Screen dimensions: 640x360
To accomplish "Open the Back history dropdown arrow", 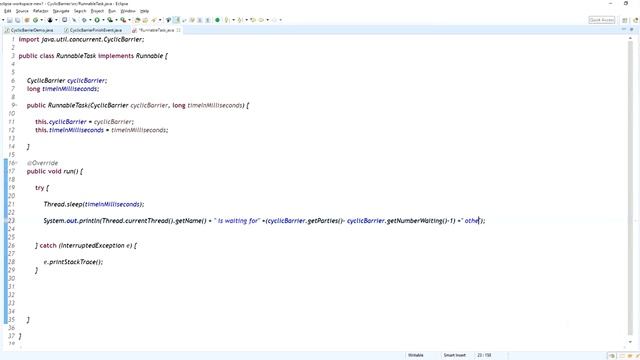I will tap(267, 20).
